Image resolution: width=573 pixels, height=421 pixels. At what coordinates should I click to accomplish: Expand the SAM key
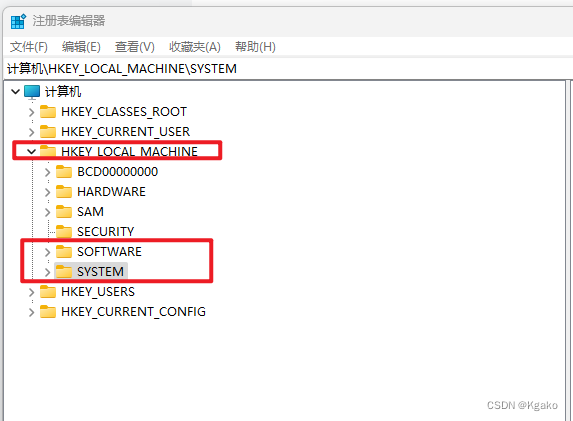(x=48, y=212)
